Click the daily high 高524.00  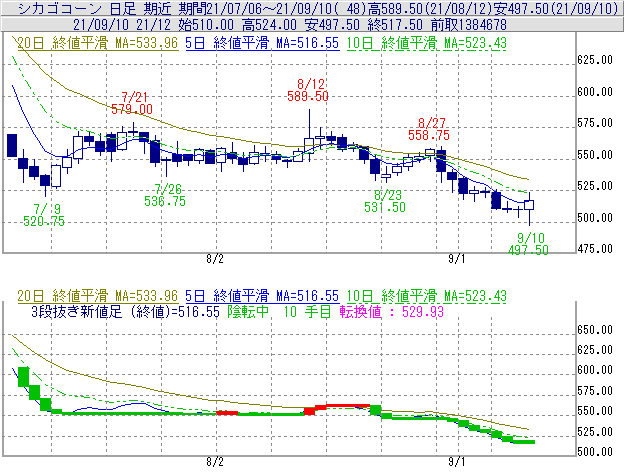(269, 25)
